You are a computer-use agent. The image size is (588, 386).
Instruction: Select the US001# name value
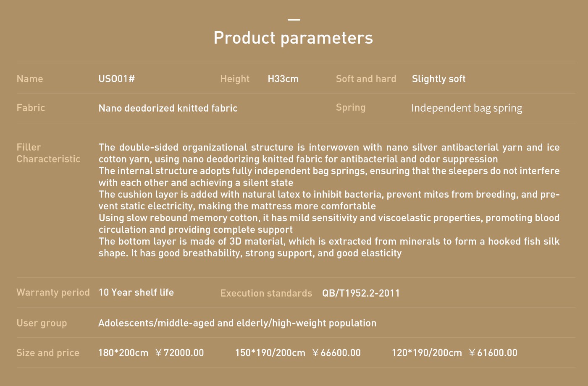click(x=116, y=79)
